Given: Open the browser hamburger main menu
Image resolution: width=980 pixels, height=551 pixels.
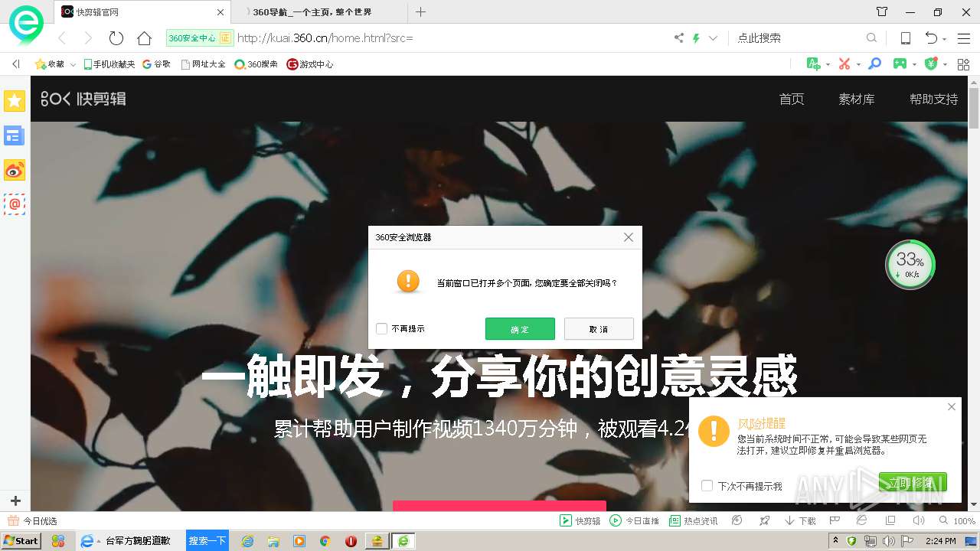Looking at the screenshot, I should coord(964,37).
